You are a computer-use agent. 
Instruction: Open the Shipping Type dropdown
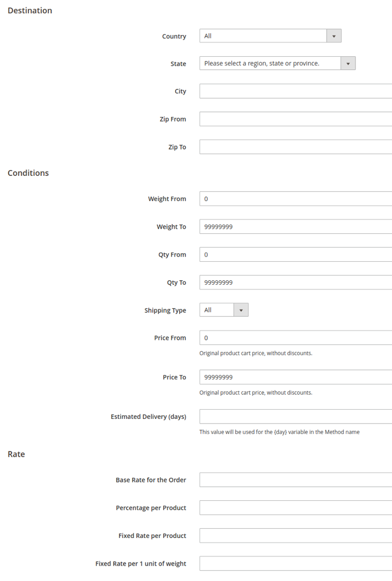217,310
